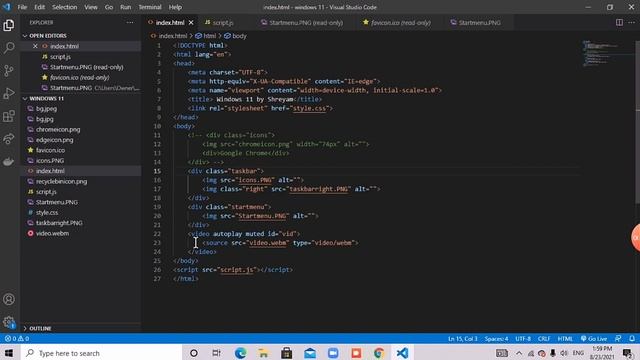
Task: Open the Run menu
Action: click(x=126, y=7)
